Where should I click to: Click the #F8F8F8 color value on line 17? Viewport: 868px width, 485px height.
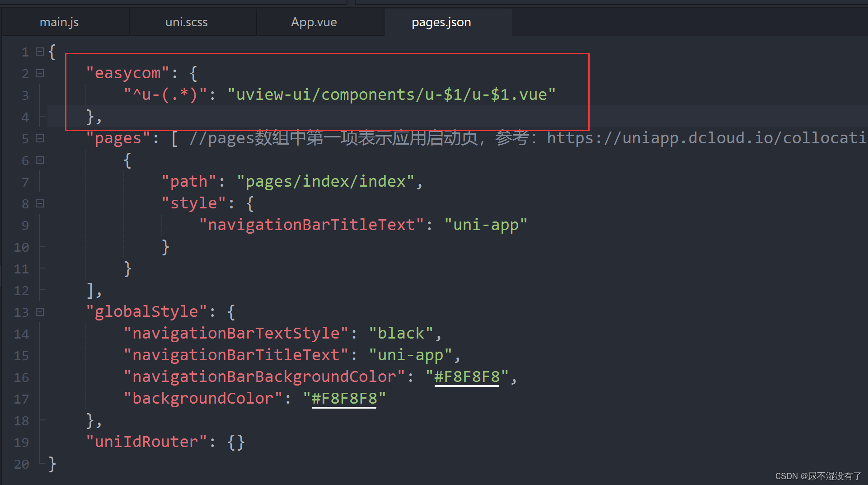[344, 399]
